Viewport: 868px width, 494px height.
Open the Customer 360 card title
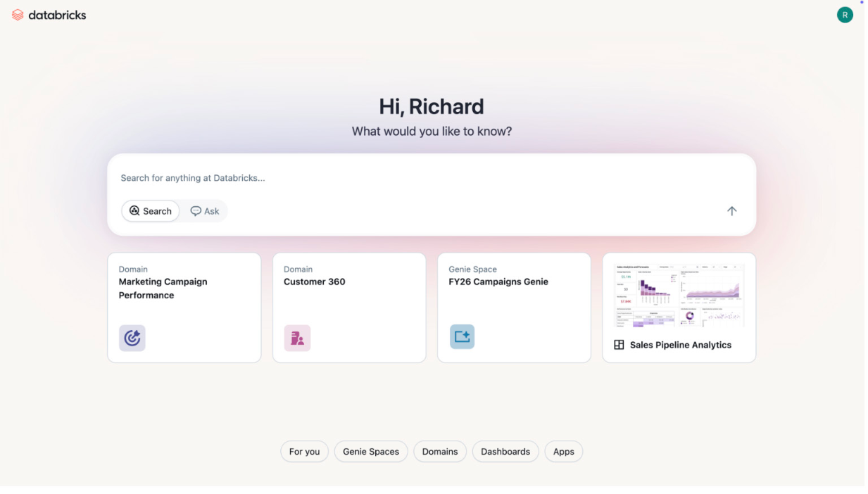coord(315,281)
